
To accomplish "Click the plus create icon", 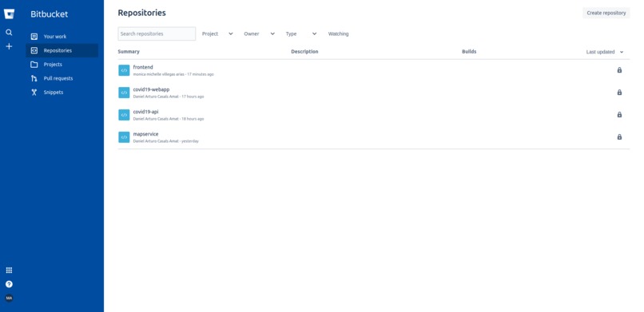I will [9, 46].
